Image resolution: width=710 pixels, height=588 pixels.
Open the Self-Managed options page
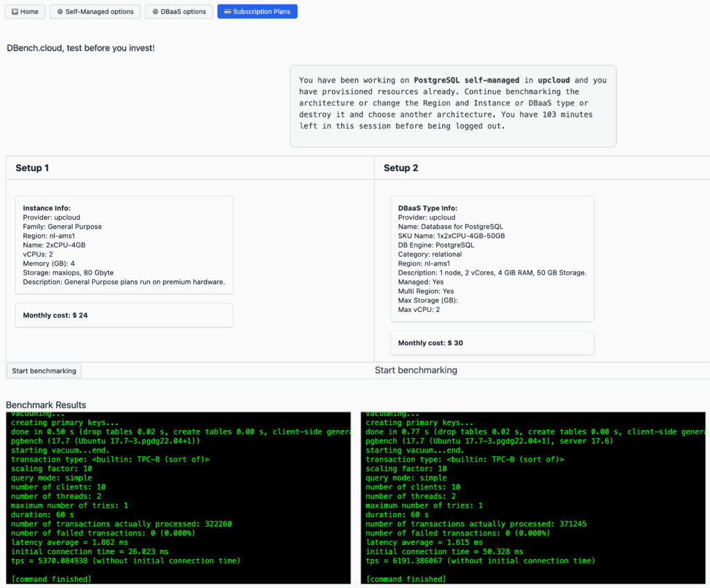[96, 12]
